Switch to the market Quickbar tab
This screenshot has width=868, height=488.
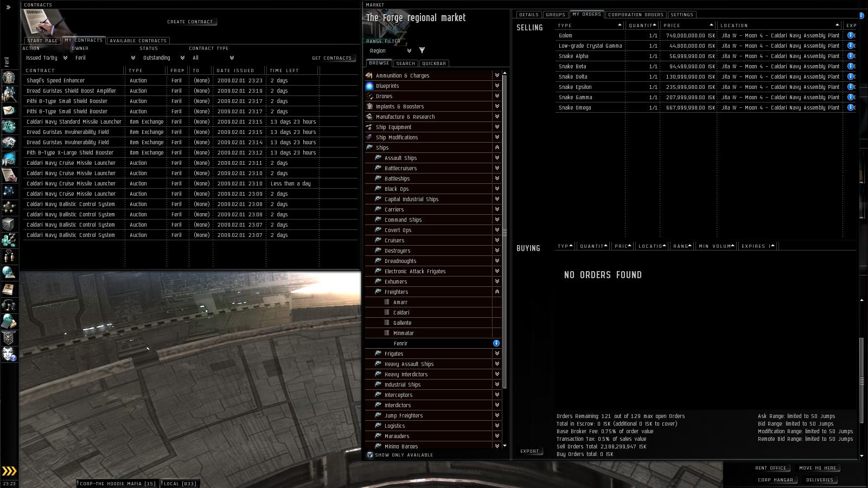coord(434,63)
